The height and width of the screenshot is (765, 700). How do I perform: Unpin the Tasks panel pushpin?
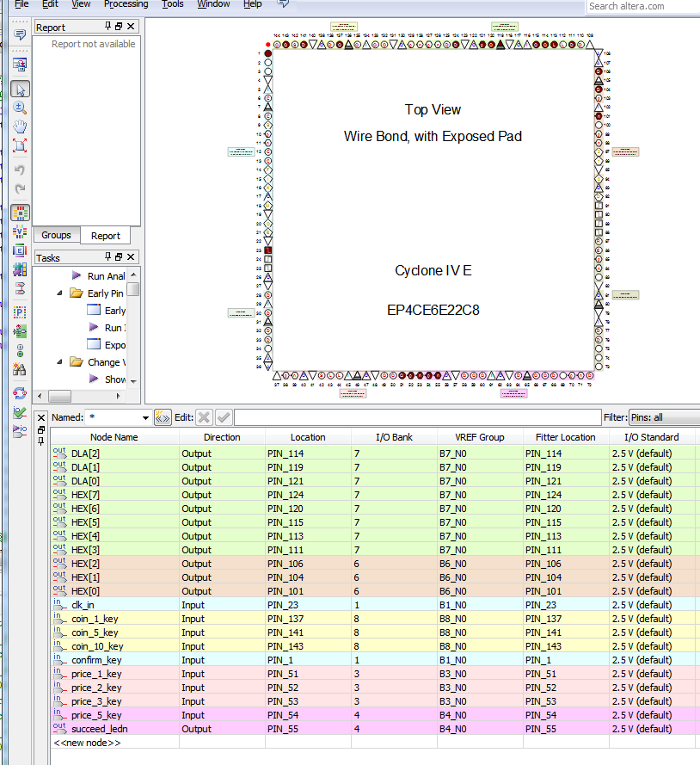pyautogui.click(x=107, y=256)
